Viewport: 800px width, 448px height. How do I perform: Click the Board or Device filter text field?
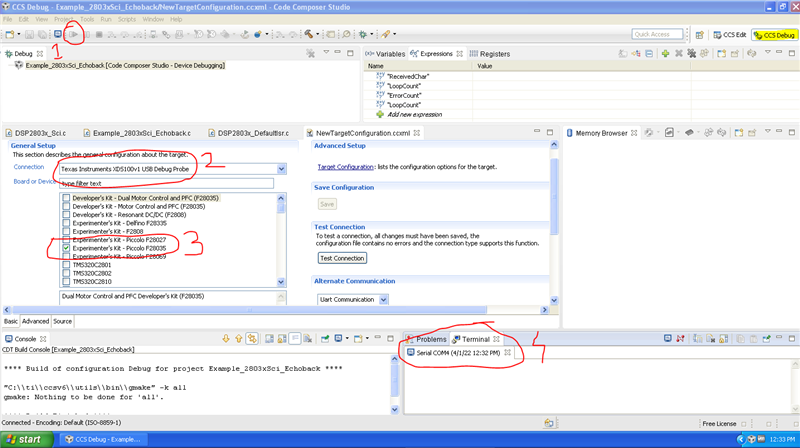coord(167,183)
